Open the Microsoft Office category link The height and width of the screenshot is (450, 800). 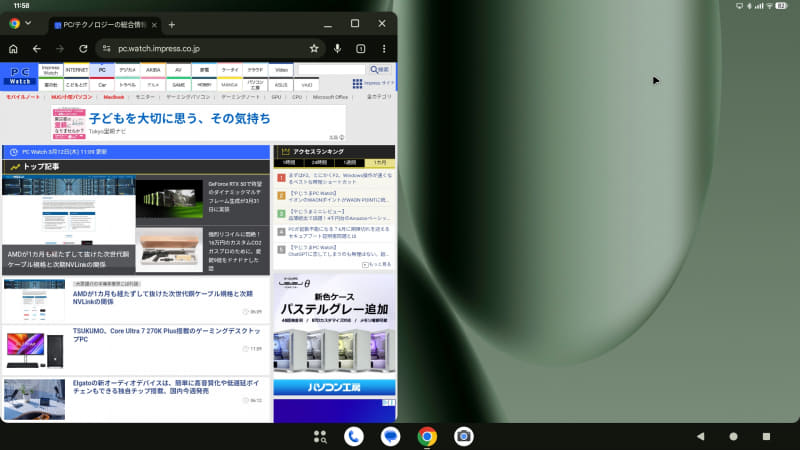[330, 97]
